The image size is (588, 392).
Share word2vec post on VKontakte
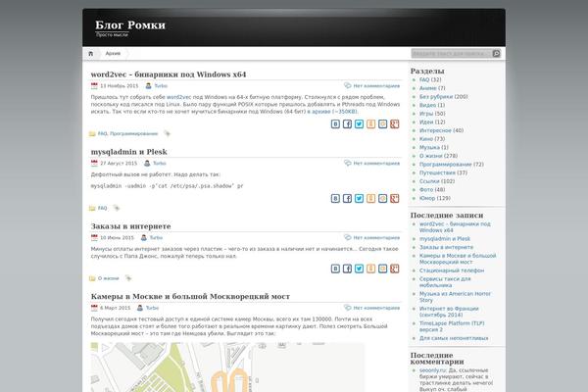(x=335, y=124)
